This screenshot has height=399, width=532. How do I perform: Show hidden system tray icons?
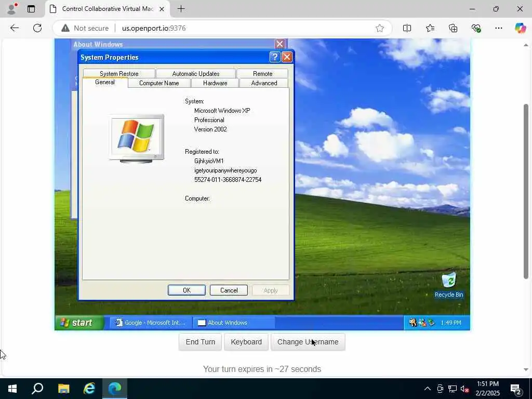428,389
